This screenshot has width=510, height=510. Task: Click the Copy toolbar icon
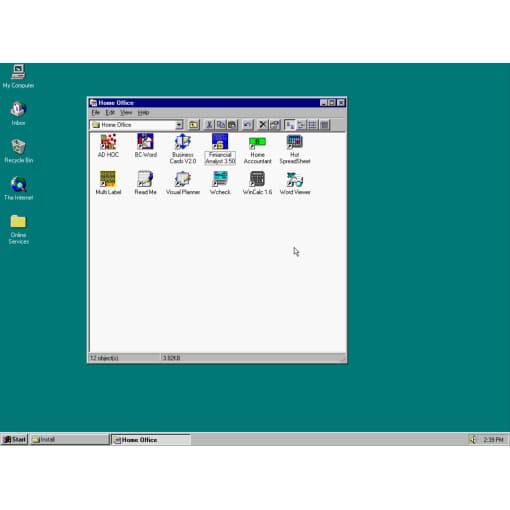(x=221, y=125)
